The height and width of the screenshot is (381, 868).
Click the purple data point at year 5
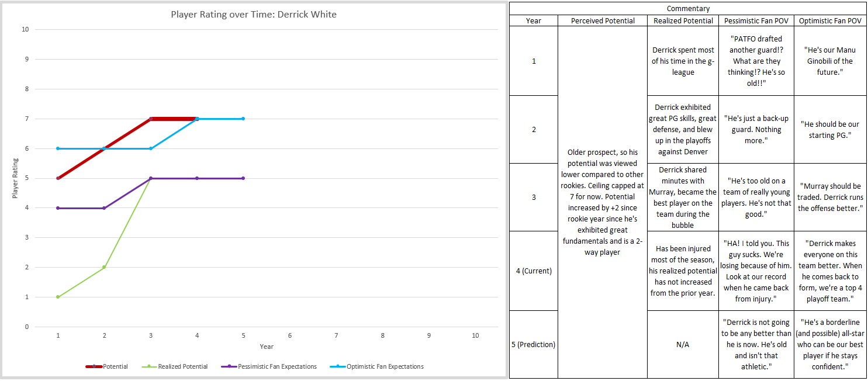243,178
